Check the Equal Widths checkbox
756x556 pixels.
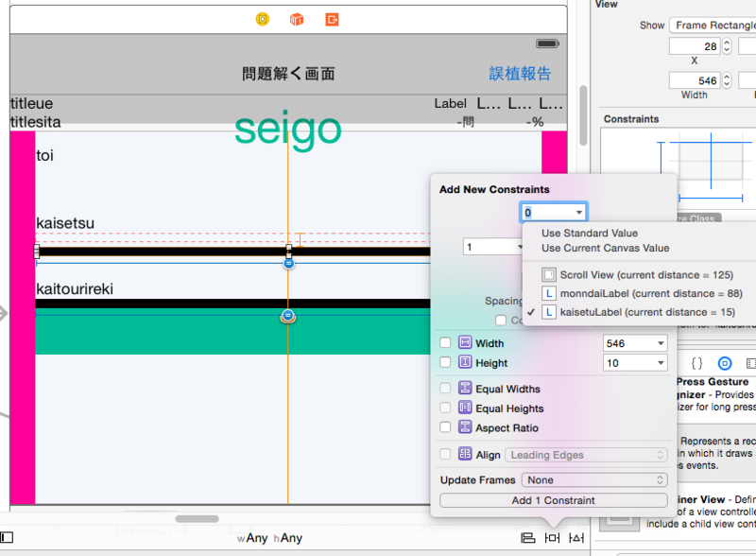click(445, 388)
